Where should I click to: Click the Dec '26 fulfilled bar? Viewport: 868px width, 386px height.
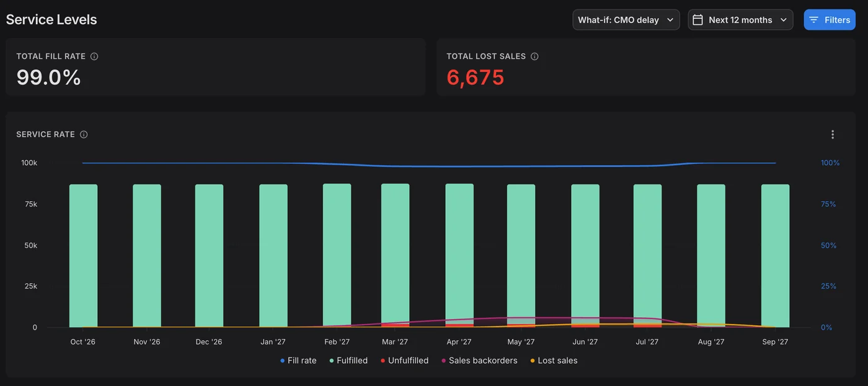coord(210,256)
